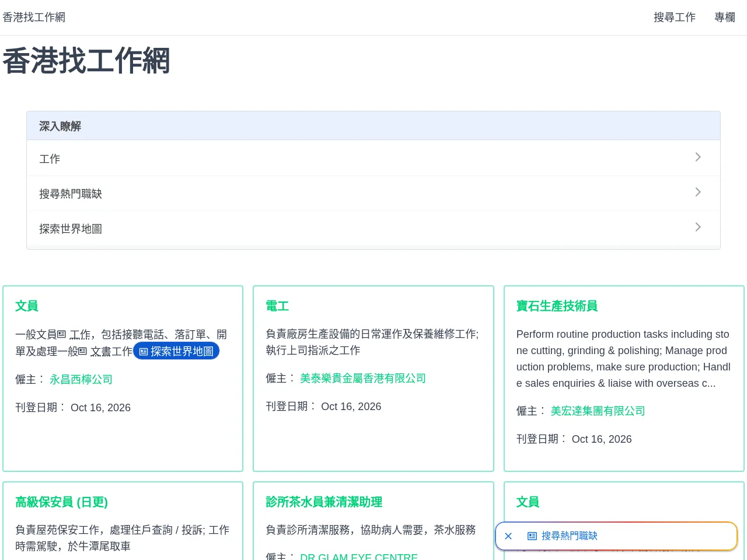View employer 美宏達集團有限公司
The width and height of the screenshot is (747, 560).
coord(598,411)
